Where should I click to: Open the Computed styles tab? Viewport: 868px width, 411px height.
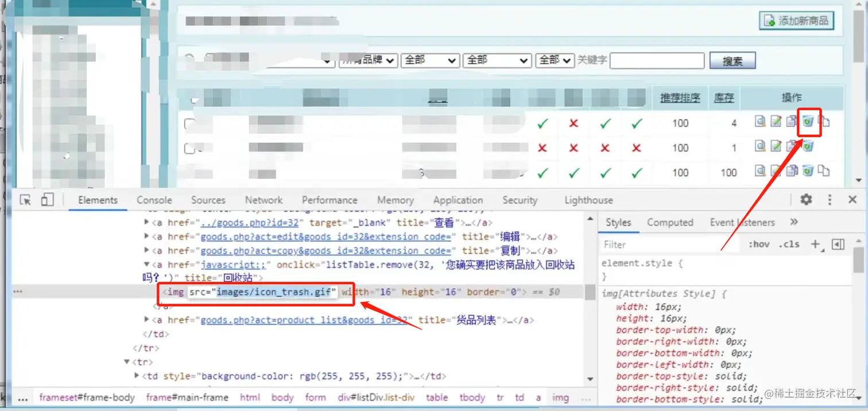pos(670,222)
